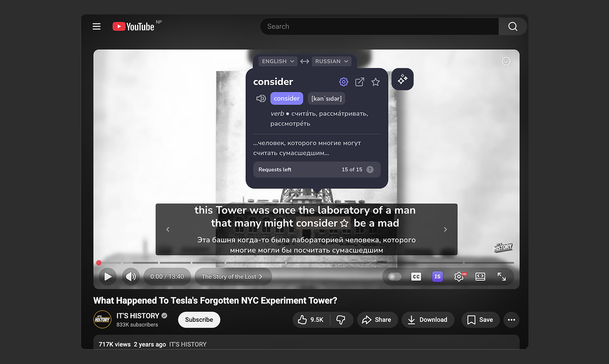This screenshot has height=364, width=609.
Task: Expand the RUSSIAN target language dropdown
Action: 332,61
